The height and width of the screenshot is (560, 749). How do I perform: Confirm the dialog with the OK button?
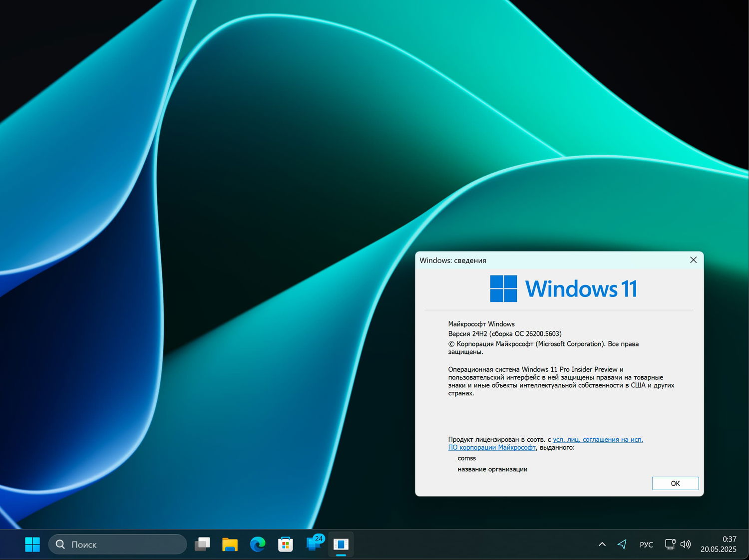click(675, 483)
